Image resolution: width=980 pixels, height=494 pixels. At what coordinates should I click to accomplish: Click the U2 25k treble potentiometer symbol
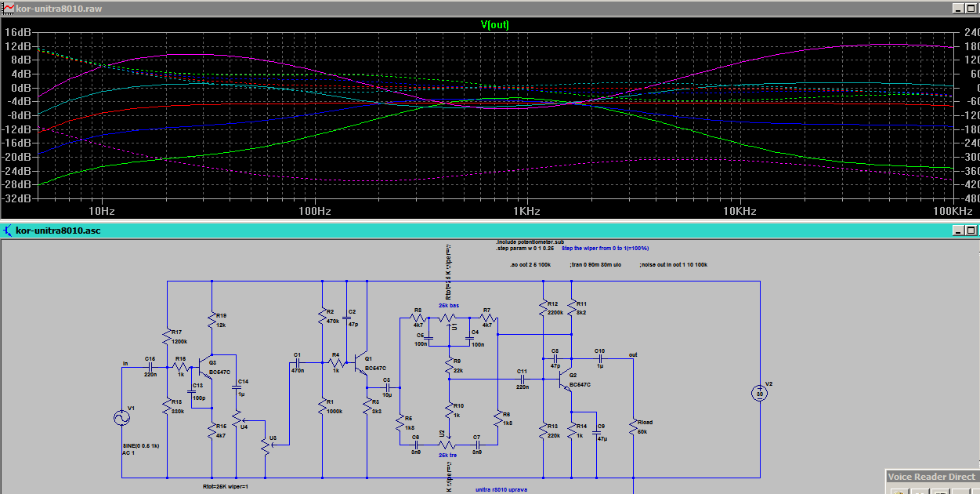pyautogui.click(x=448, y=444)
